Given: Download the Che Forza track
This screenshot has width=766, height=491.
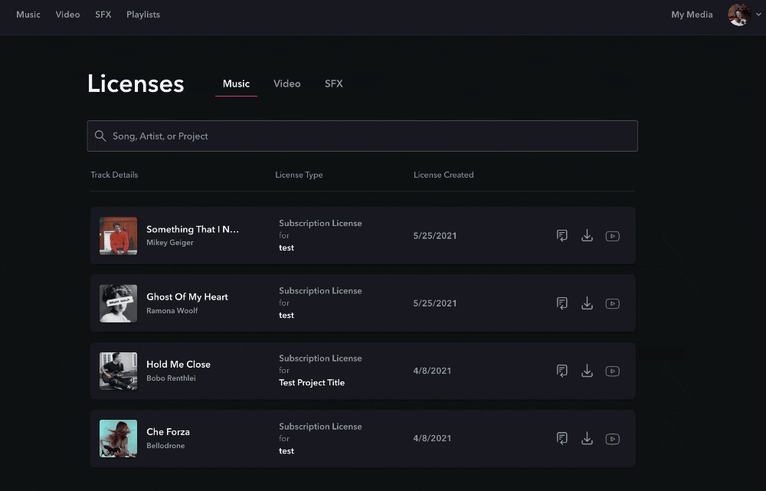Looking at the screenshot, I should [587, 439].
